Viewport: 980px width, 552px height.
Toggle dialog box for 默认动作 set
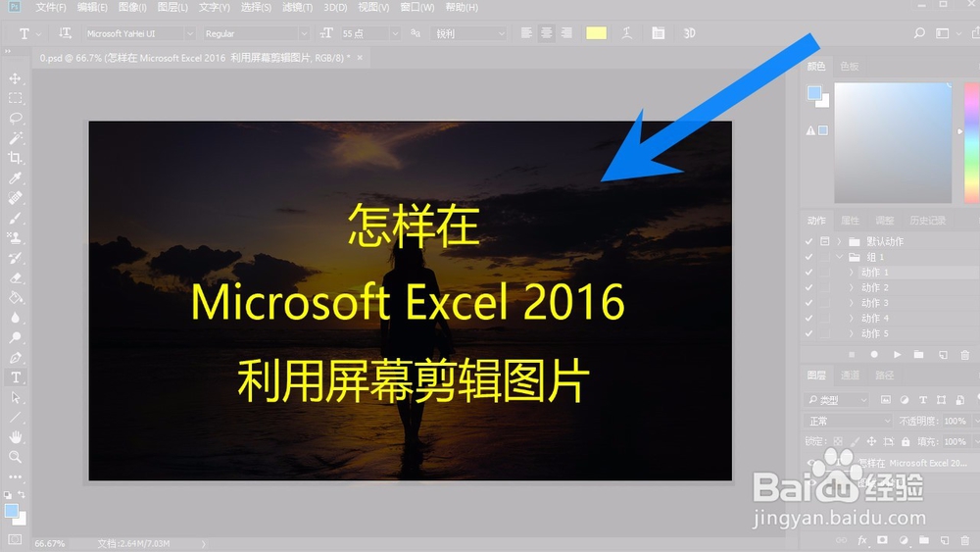click(x=824, y=241)
